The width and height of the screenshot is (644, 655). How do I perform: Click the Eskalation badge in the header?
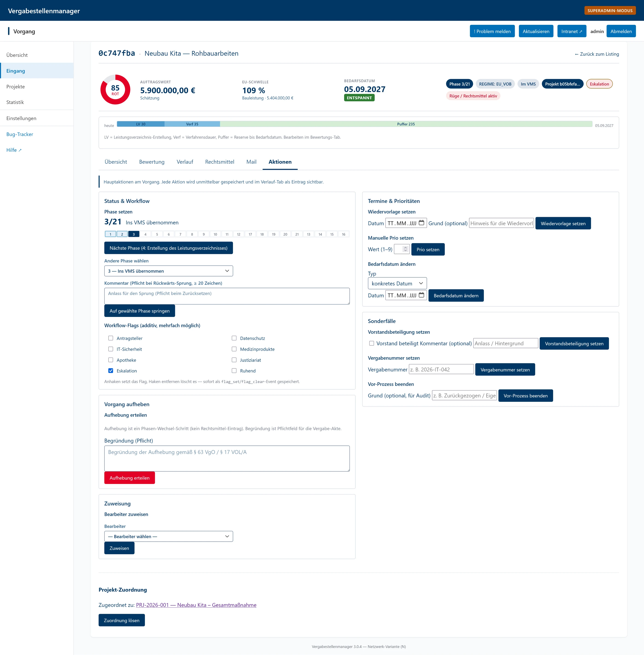click(599, 84)
